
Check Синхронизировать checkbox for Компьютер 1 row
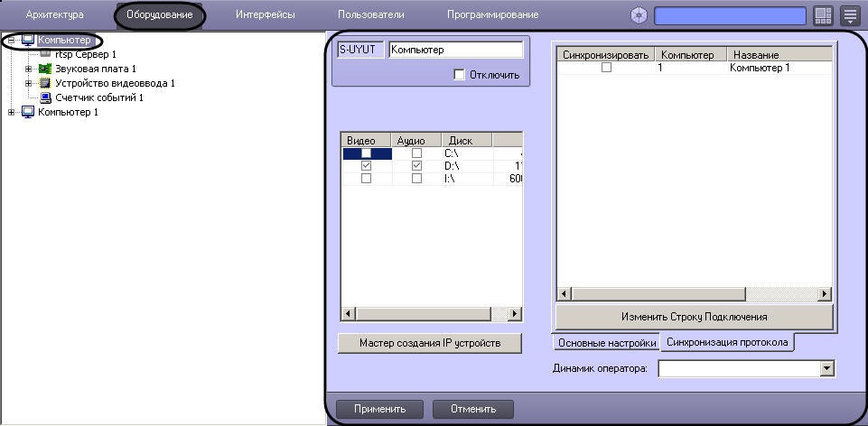[606, 68]
